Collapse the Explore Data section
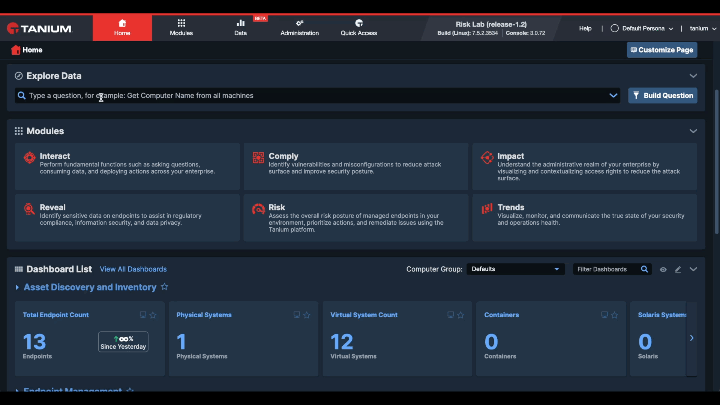Screen dimensions: 720x405 pos(693,76)
